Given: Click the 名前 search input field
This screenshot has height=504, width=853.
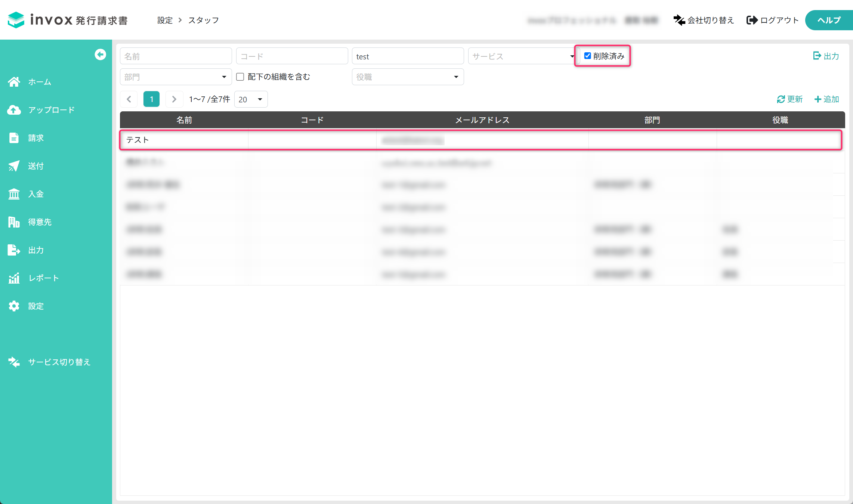Looking at the screenshot, I should [176, 56].
